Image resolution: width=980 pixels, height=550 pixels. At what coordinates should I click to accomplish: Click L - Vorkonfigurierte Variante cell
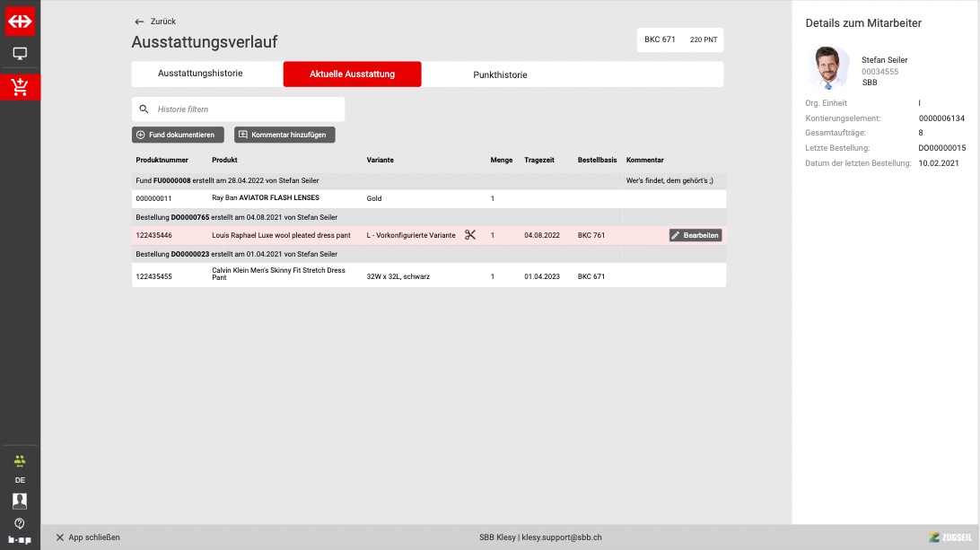click(411, 236)
